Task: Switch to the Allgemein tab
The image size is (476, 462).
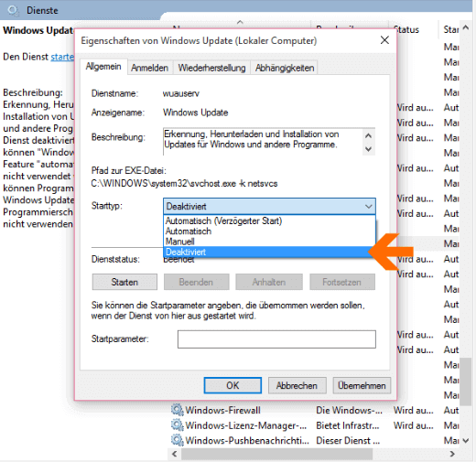Action: pyautogui.click(x=103, y=67)
